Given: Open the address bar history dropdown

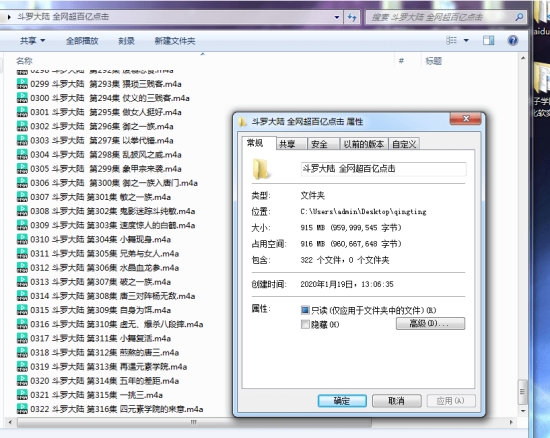Looking at the screenshot, I should point(336,17).
